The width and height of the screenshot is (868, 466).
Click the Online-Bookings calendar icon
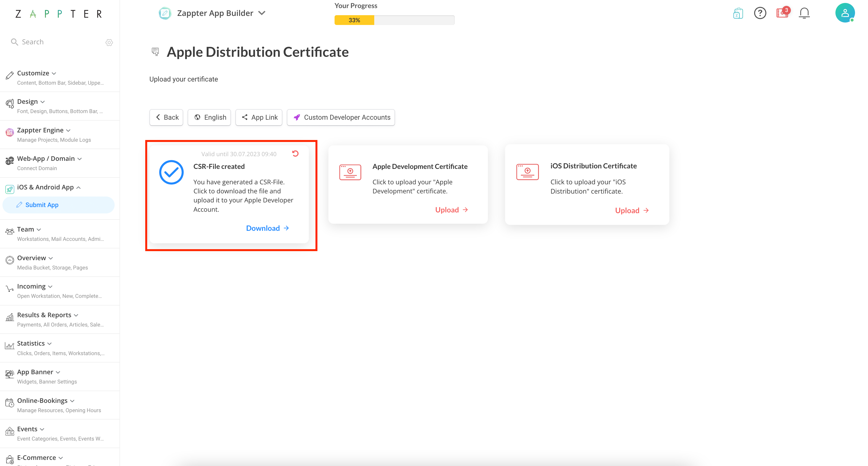(10, 402)
